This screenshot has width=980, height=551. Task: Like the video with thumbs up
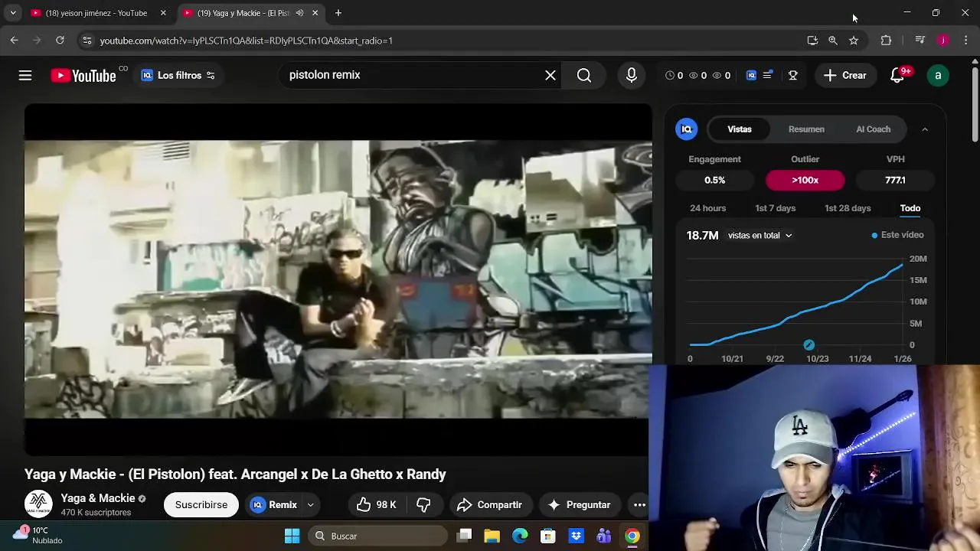(x=376, y=505)
